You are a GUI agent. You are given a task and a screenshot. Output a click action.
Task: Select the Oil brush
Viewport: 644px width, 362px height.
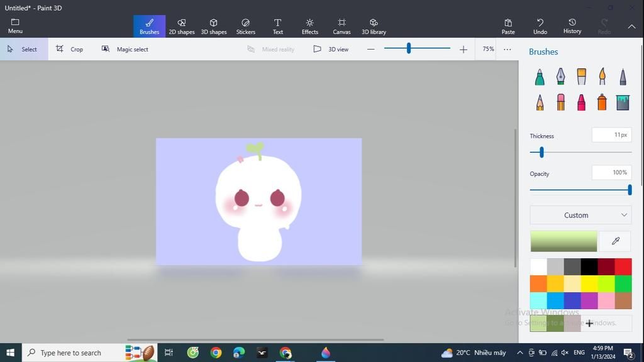pos(581,77)
